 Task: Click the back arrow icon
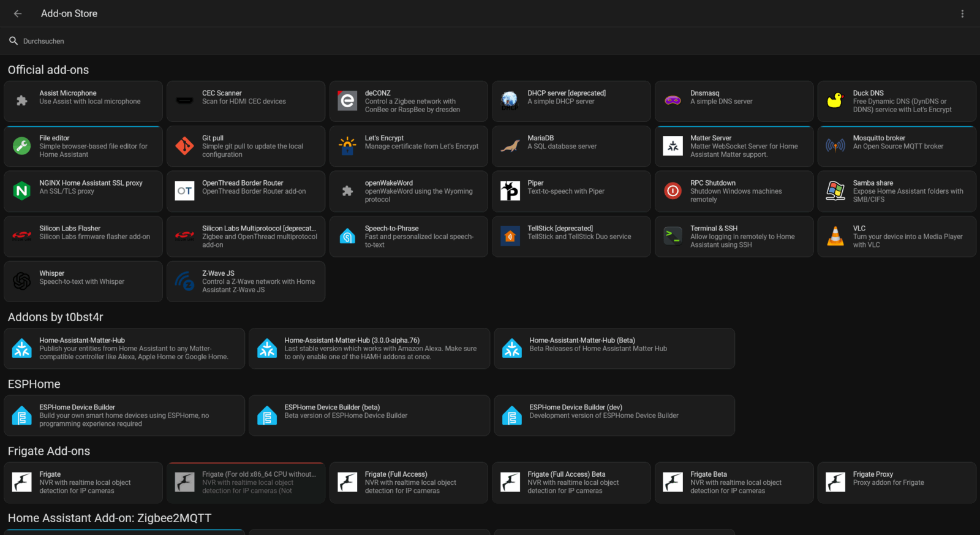(18, 13)
